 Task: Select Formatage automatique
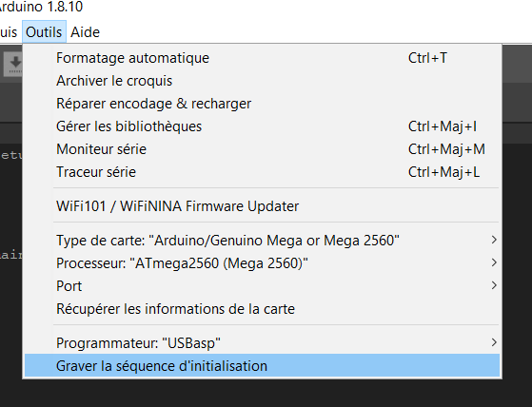(x=263, y=58)
